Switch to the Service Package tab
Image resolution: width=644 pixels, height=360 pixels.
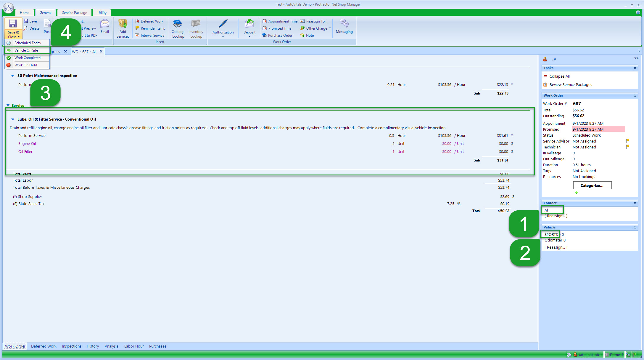tap(74, 12)
